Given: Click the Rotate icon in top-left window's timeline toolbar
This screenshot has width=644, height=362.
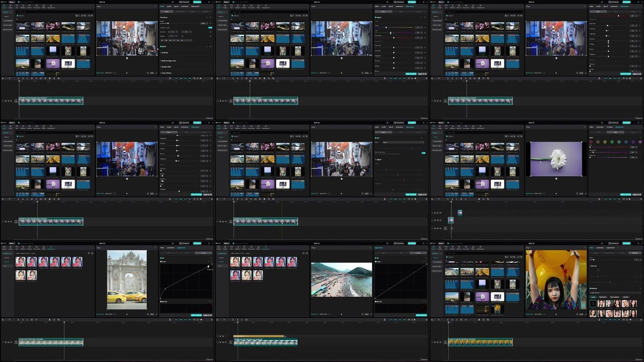Looking at the screenshot, I should pos(54,78).
